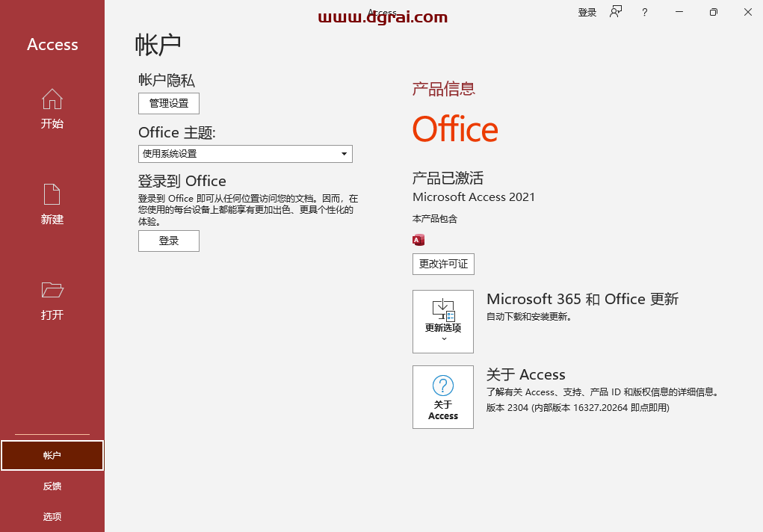Image resolution: width=763 pixels, height=532 pixels.
Task: Click the 帐户 page title
Action: [158, 45]
